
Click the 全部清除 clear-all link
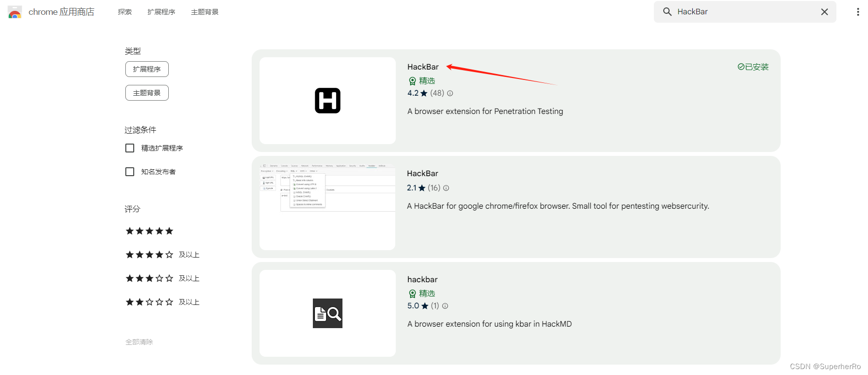coord(139,342)
